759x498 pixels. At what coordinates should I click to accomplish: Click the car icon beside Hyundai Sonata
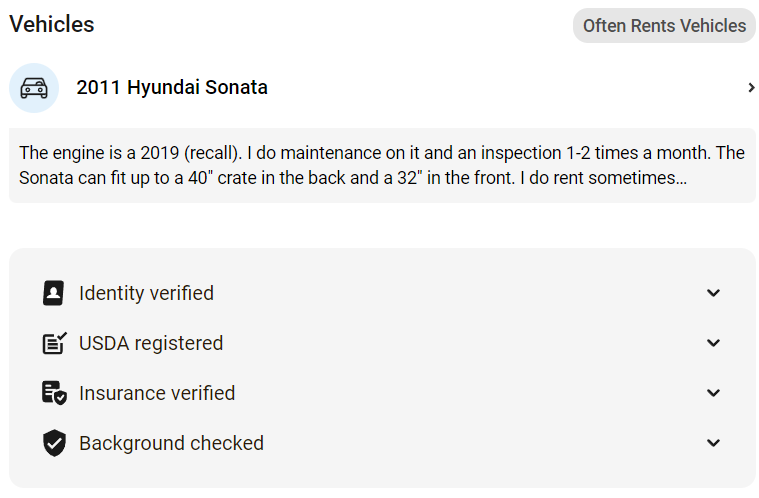click(x=34, y=88)
